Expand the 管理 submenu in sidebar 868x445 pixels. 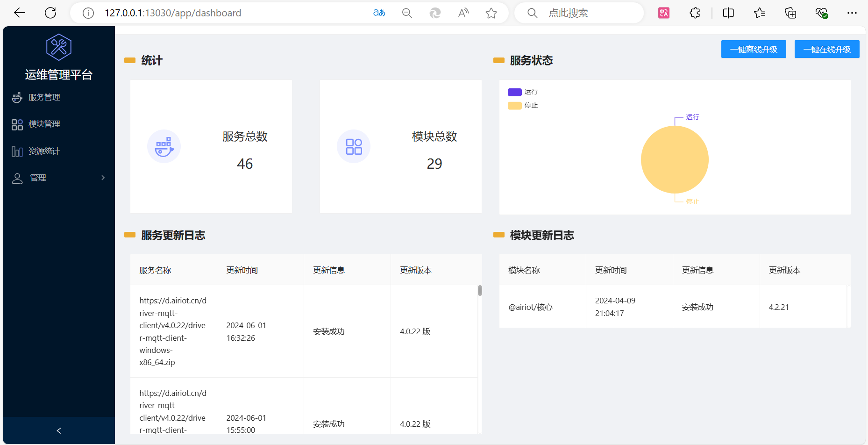pyautogui.click(x=58, y=178)
